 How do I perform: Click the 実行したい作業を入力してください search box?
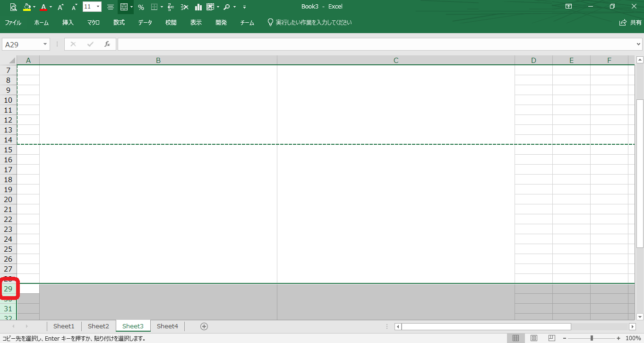coord(309,23)
